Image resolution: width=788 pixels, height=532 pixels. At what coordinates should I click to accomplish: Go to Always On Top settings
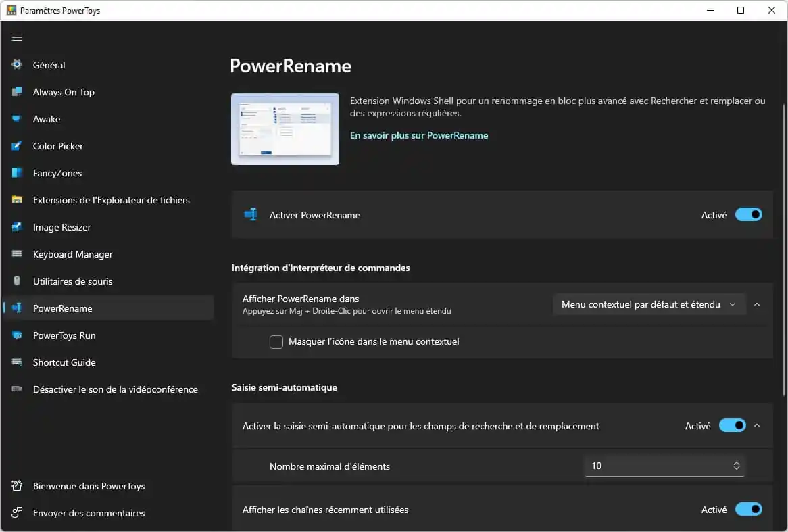click(x=109, y=91)
